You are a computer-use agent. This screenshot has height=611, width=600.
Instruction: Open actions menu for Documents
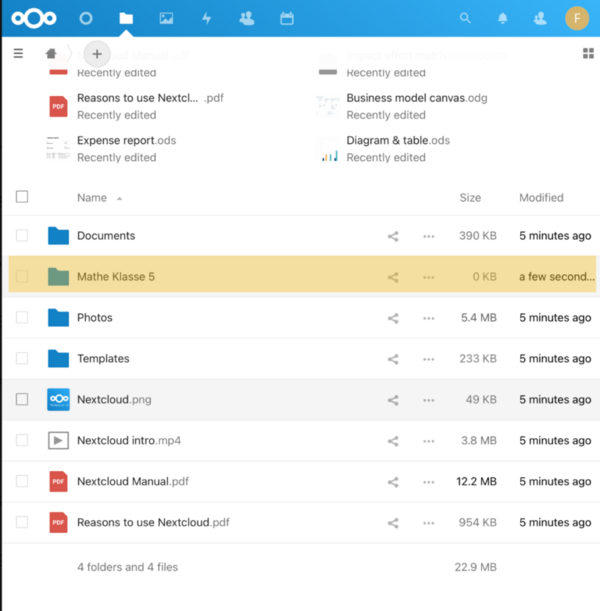[x=429, y=236]
